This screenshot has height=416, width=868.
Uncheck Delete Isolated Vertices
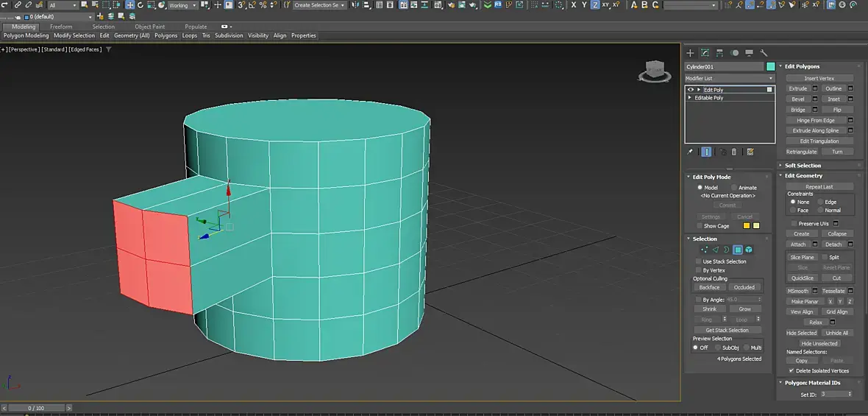pyautogui.click(x=791, y=371)
